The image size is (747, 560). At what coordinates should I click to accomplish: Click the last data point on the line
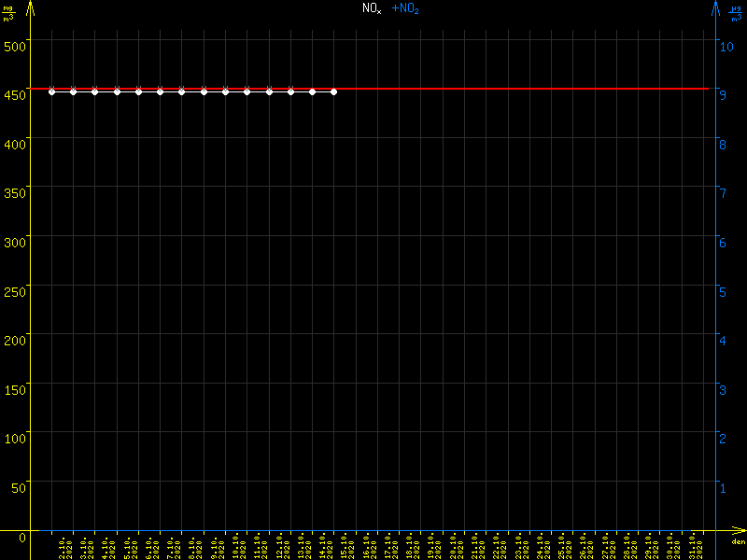coord(333,91)
